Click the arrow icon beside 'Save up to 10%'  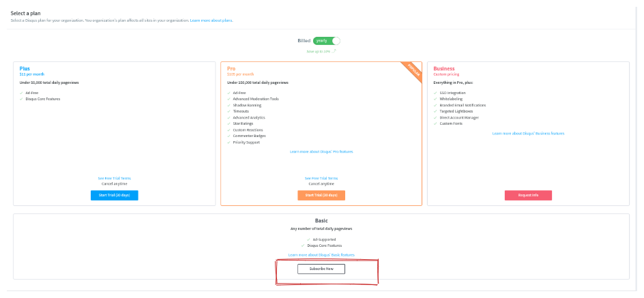pyautogui.click(x=334, y=51)
